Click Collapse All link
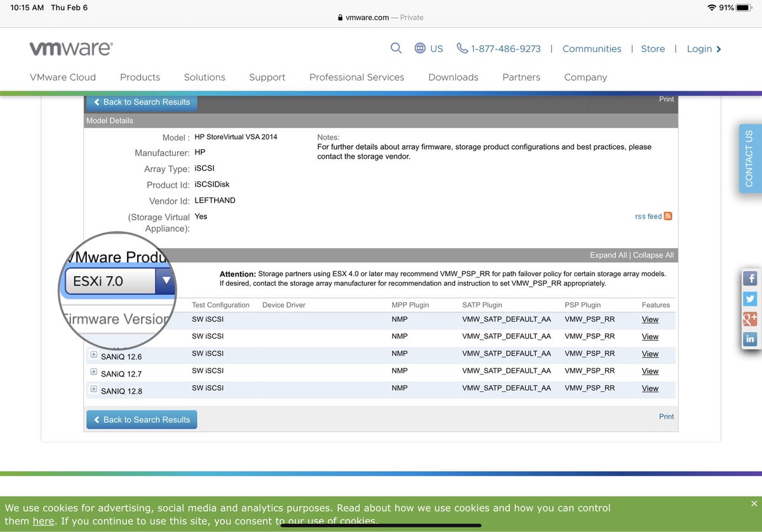762x532 pixels. [x=653, y=255]
